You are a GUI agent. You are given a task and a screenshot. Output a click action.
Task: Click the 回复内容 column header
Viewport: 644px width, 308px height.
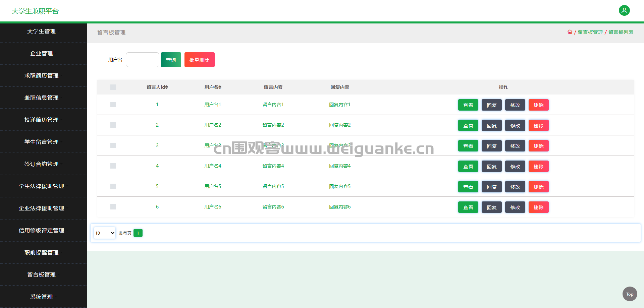click(x=340, y=87)
